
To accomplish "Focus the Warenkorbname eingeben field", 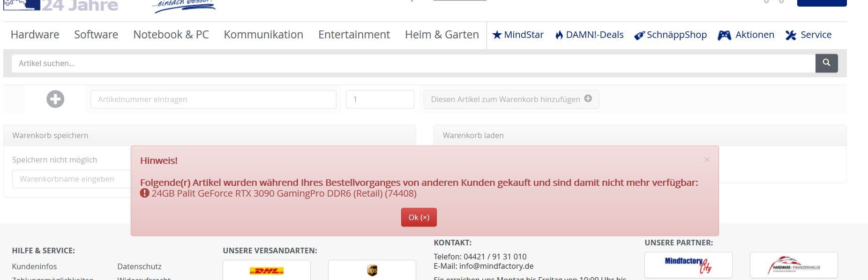I will [72, 179].
